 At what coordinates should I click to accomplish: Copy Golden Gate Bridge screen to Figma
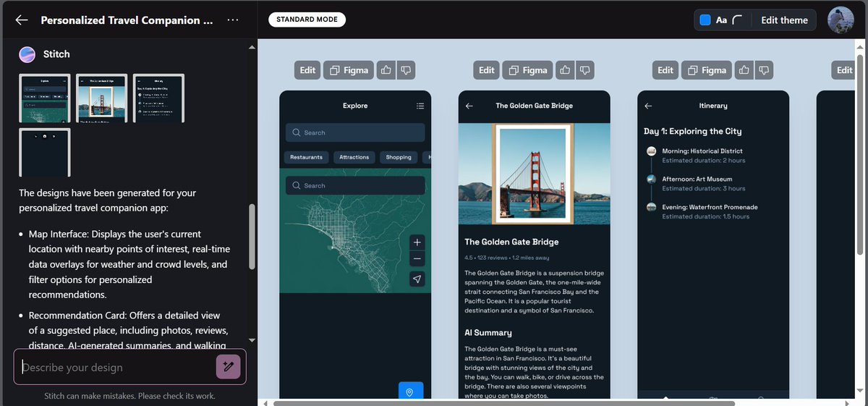click(527, 70)
